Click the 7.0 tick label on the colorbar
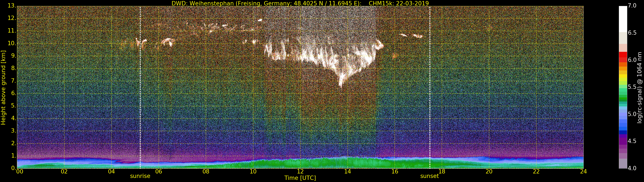The image size is (644, 182). (x=632, y=6)
